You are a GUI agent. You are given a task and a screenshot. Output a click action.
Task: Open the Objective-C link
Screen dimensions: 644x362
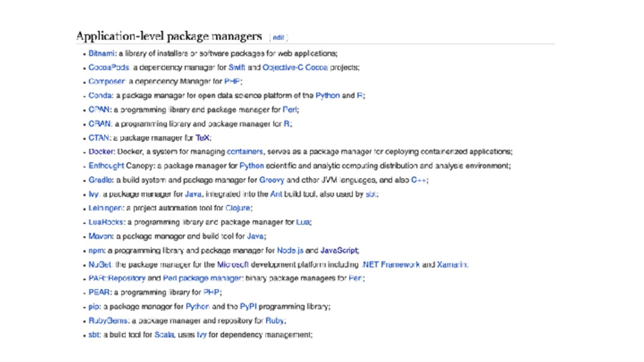click(x=283, y=67)
